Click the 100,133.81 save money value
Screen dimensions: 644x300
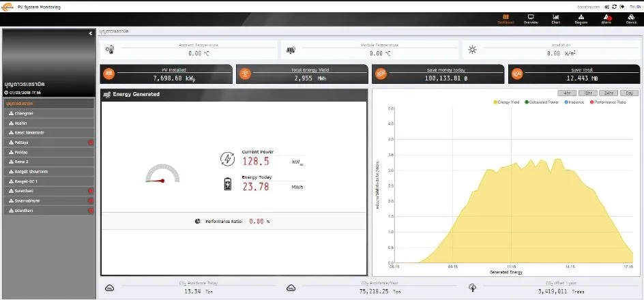click(x=446, y=78)
